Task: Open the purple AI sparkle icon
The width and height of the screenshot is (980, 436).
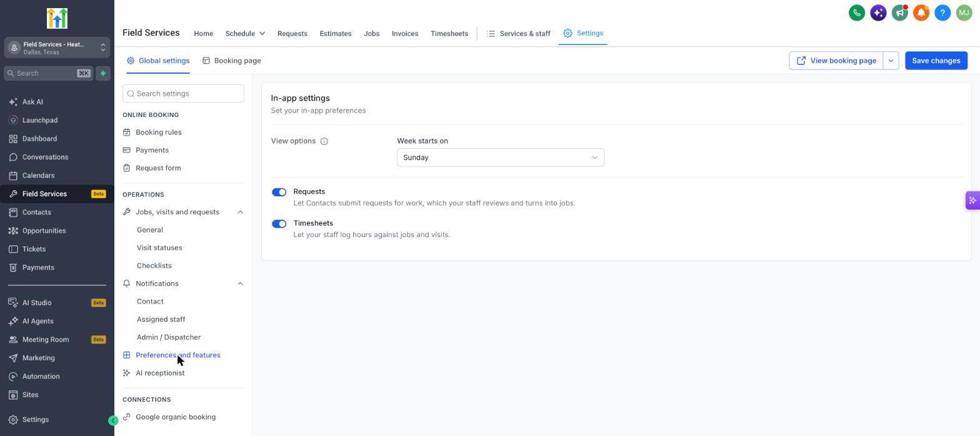Action: click(878, 13)
